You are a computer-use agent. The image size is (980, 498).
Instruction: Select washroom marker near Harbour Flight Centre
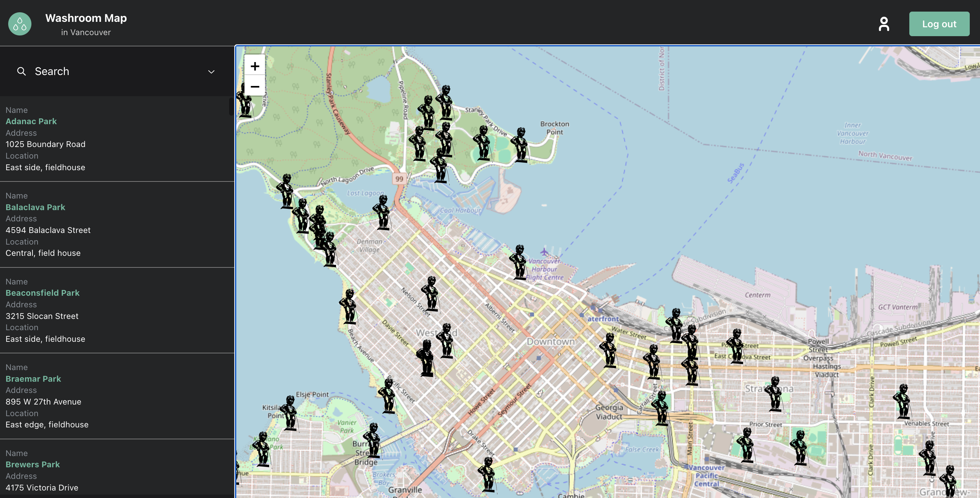point(519,262)
